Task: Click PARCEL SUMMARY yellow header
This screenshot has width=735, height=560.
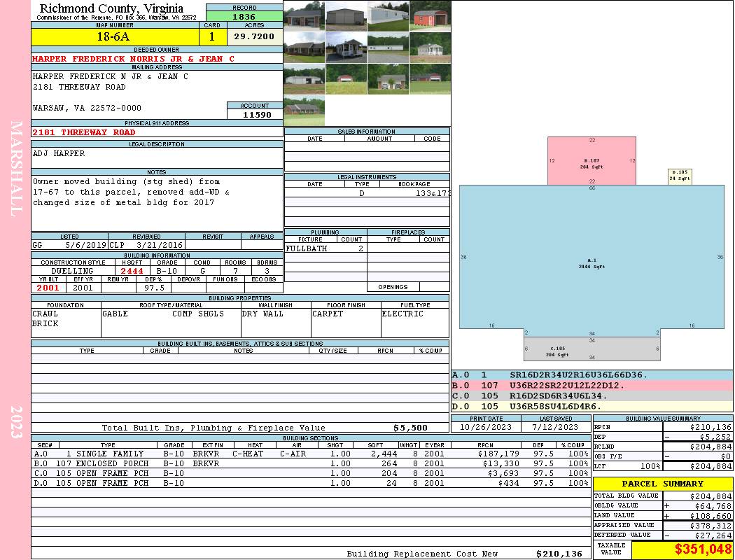Action: tap(663, 484)
